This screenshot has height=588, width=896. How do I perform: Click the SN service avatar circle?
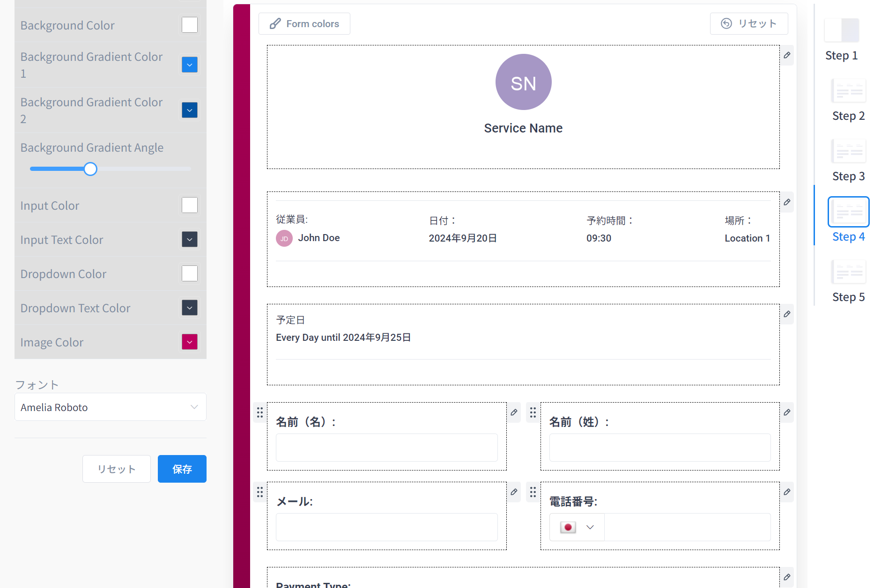[523, 82]
